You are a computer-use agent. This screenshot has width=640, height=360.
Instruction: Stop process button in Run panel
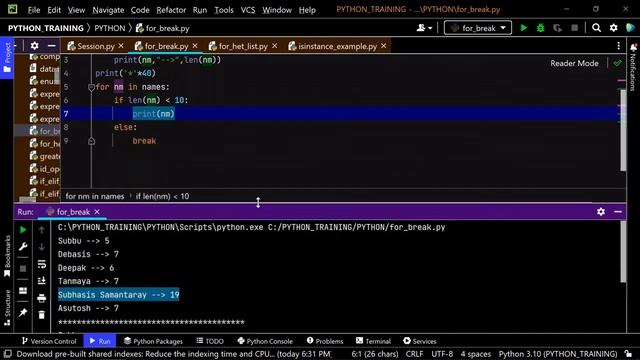click(23, 268)
